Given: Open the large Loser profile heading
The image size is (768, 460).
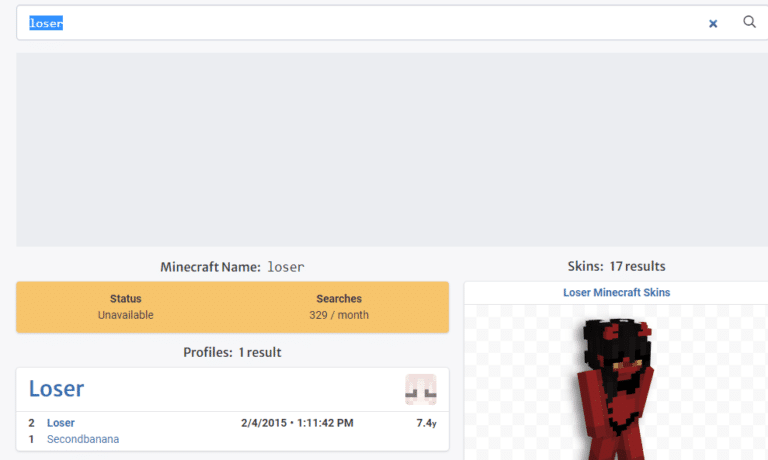Looking at the screenshot, I should click(x=56, y=389).
